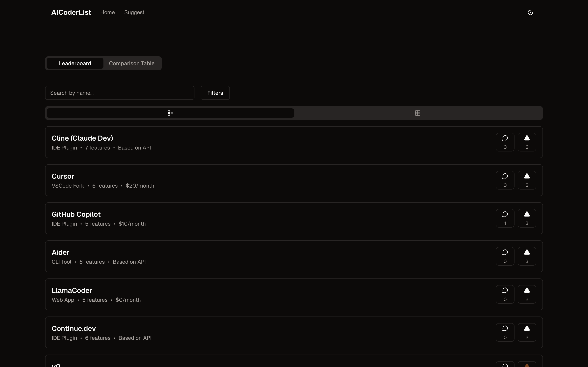Open comments for LlamaCoder
This screenshot has width=588, height=367.
[x=505, y=294]
